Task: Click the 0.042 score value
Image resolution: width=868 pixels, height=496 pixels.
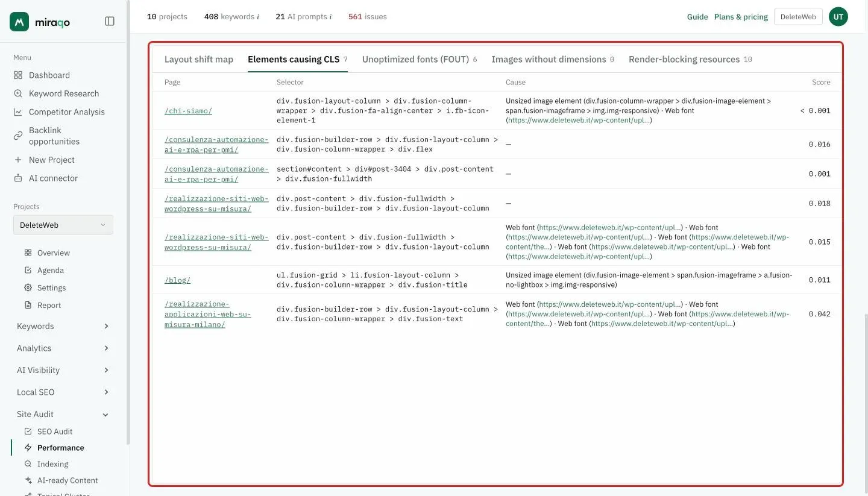Action: point(820,314)
